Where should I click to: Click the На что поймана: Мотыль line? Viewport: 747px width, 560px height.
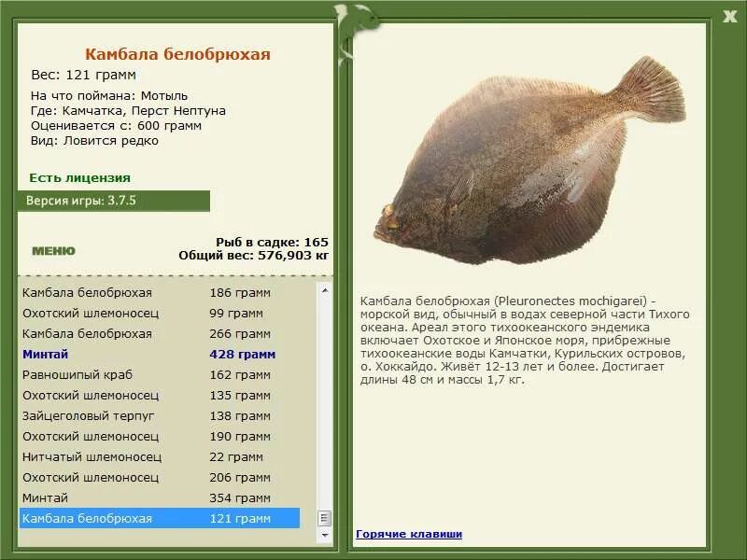point(109,95)
